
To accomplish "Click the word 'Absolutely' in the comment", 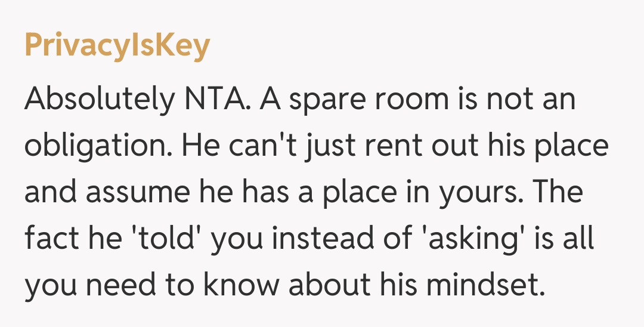I will pyautogui.click(x=97, y=100).
